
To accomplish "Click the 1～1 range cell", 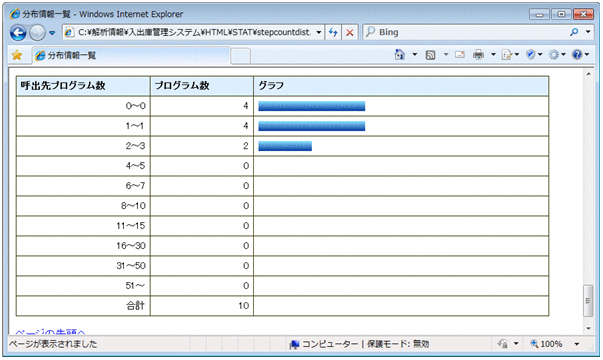I will pyautogui.click(x=83, y=126).
